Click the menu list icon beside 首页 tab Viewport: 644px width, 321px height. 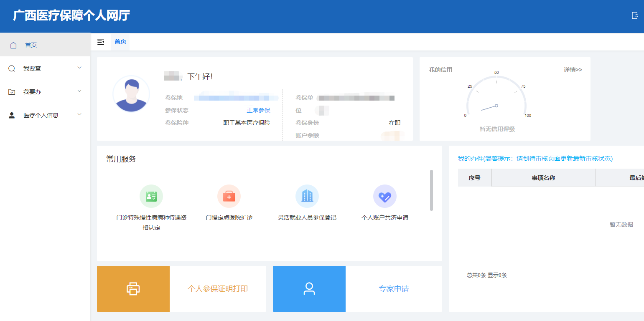click(101, 41)
